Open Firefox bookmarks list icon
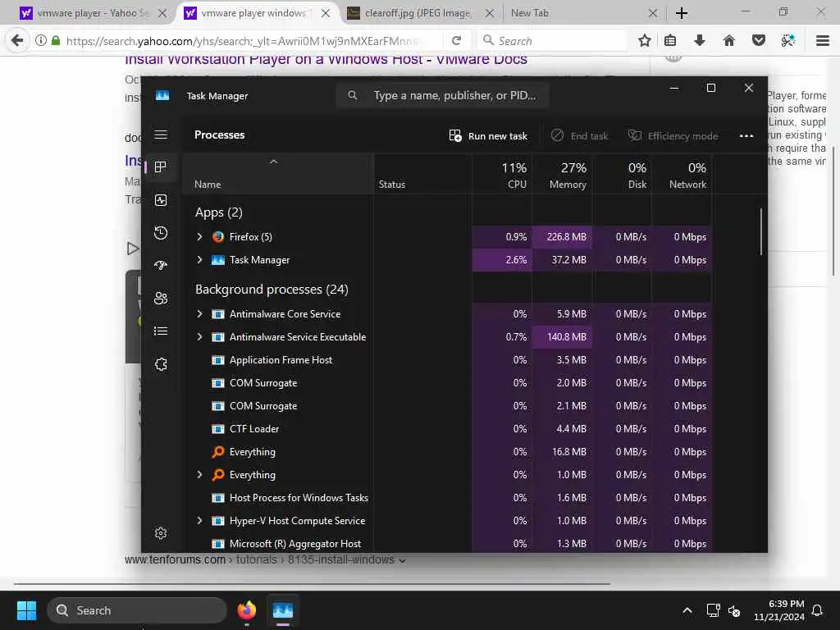This screenshot has width=840, height=630. point(670,40)
